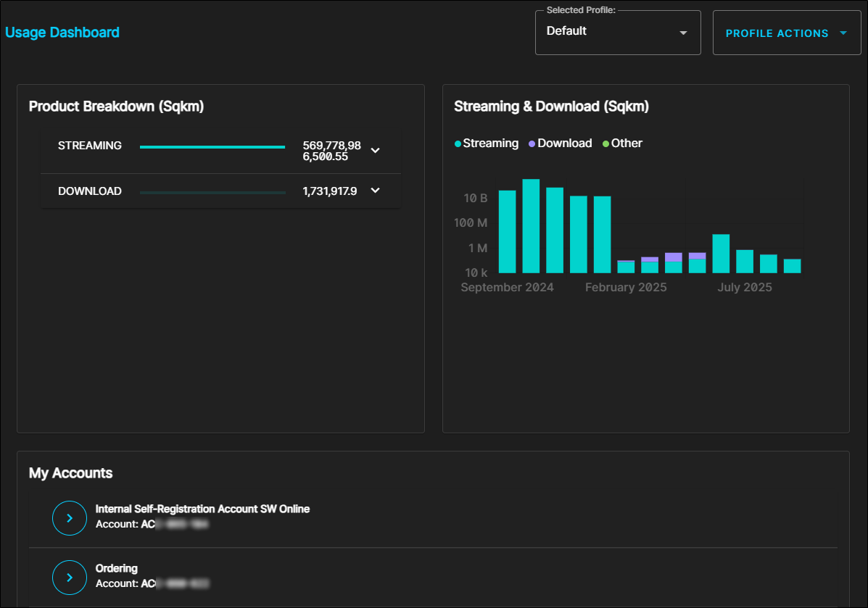Click the caret icon beside Profile Actions
The height and width of the screenshot is (608, 868).
point(843,33)
